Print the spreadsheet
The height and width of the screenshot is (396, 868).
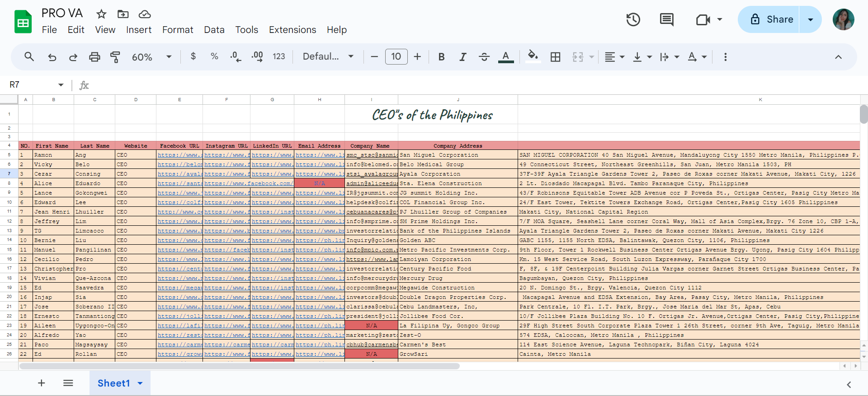click(94, 57)
